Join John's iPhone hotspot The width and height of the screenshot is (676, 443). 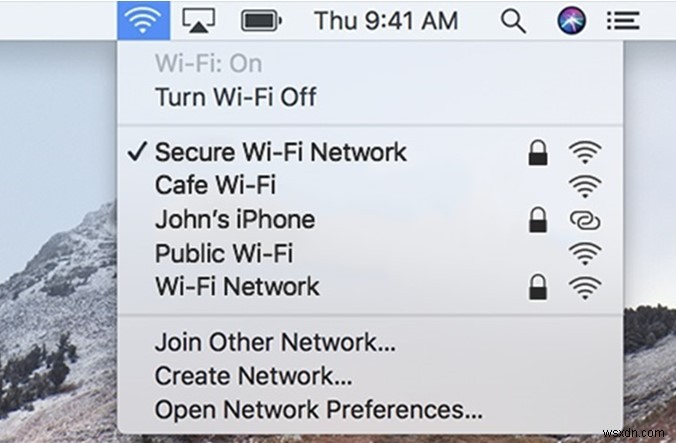pyautogui.click(x=370, y=220)
